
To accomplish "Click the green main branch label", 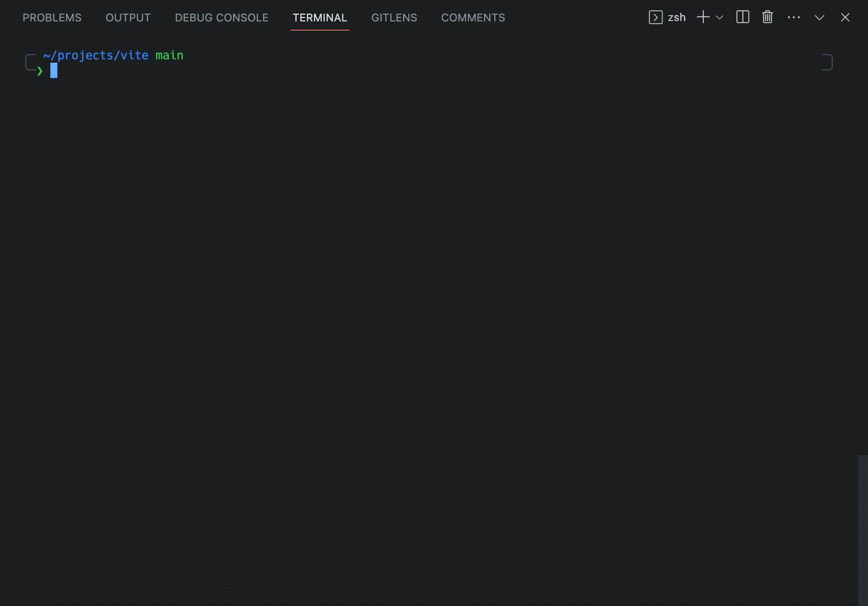I will point(169,55).
